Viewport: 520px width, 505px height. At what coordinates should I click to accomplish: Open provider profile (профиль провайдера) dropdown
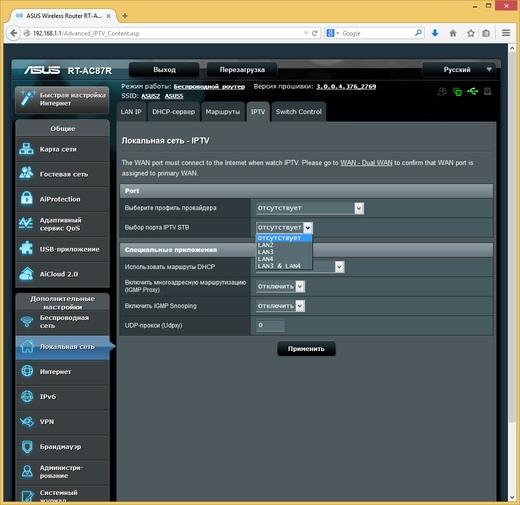[x=310, y=208]
